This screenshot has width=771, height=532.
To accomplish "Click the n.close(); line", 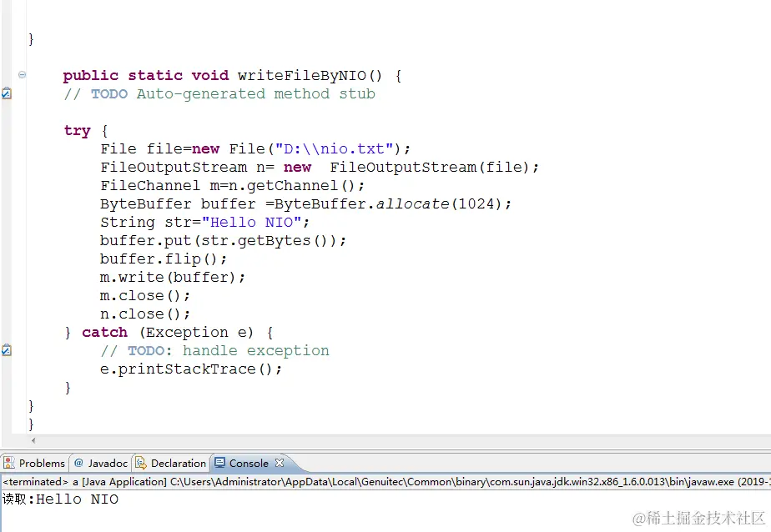I will pyautogui.click(x=145, y=314).
